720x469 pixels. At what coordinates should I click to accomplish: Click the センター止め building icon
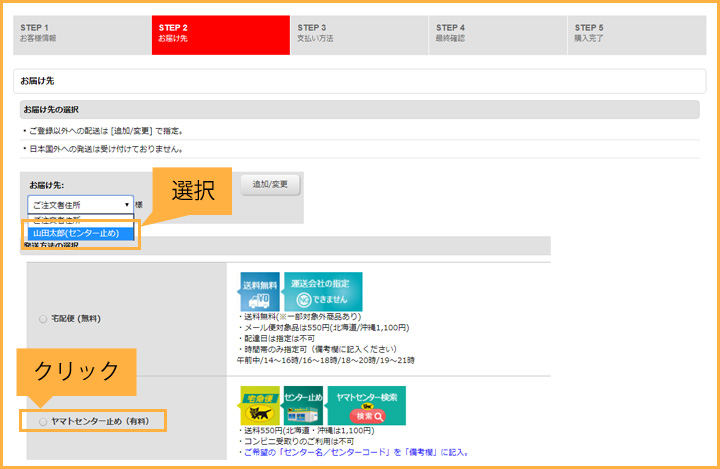[x=304, y=405]
